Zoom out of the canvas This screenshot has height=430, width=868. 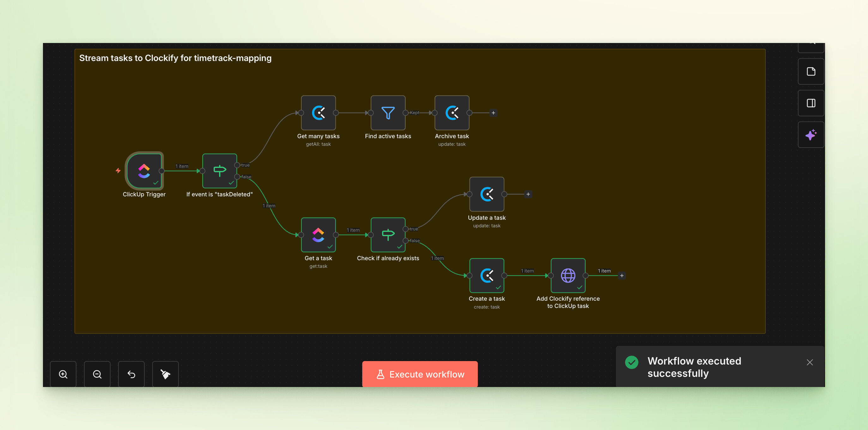pos(97,374)
